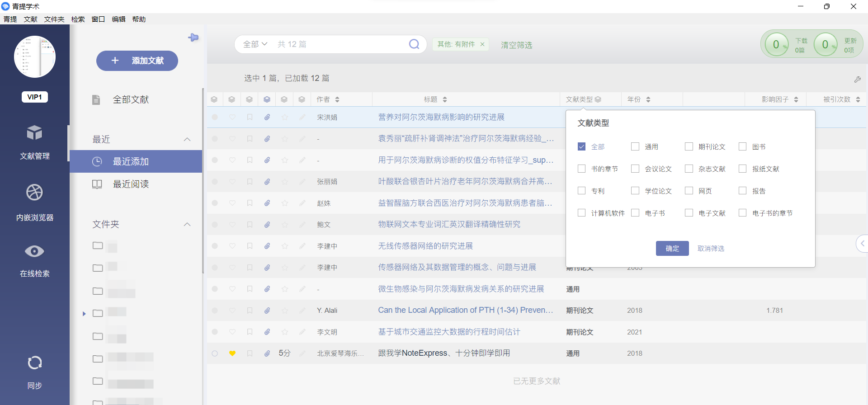
Task: Check the 通用 checkbox
Action: (x=635, y=146)
